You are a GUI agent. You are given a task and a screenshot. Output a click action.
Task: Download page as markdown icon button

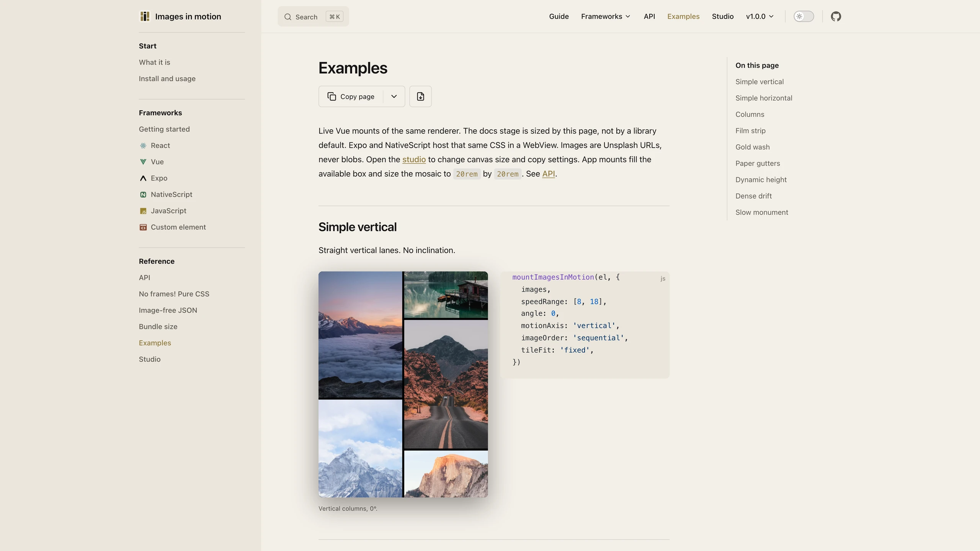point(420,96)
